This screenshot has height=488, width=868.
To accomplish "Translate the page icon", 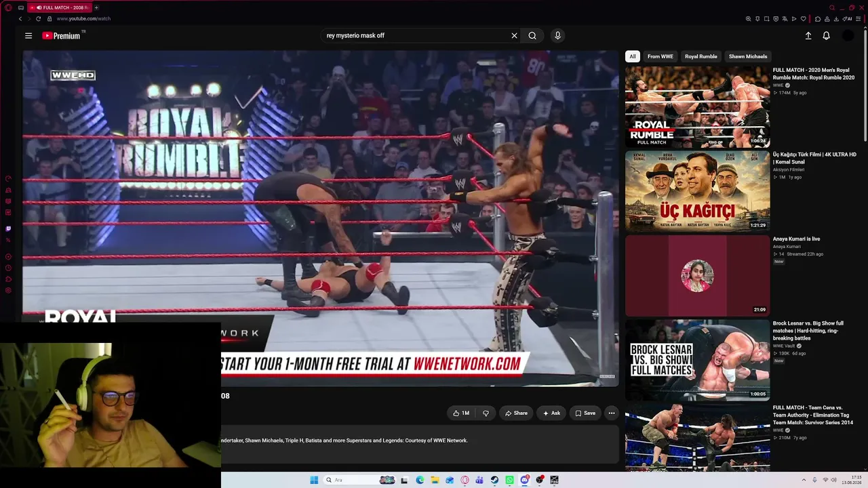I will coord(785,19).
